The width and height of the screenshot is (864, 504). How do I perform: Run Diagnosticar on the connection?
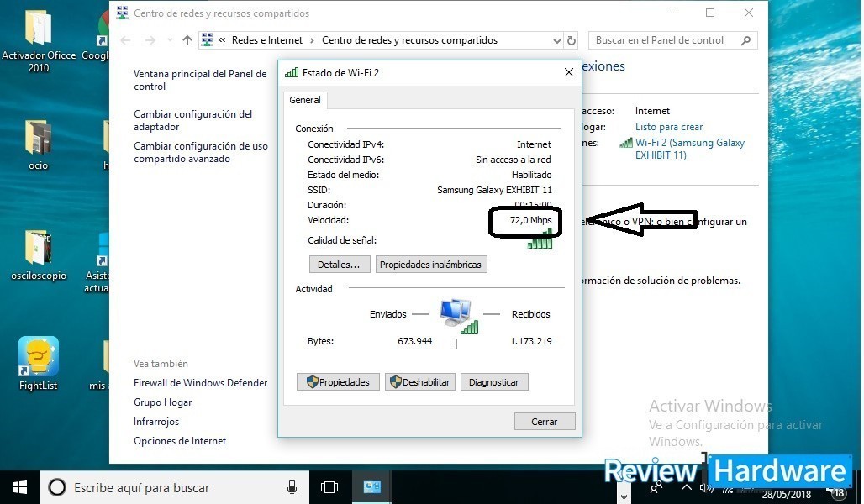click(x=493, y=381)
